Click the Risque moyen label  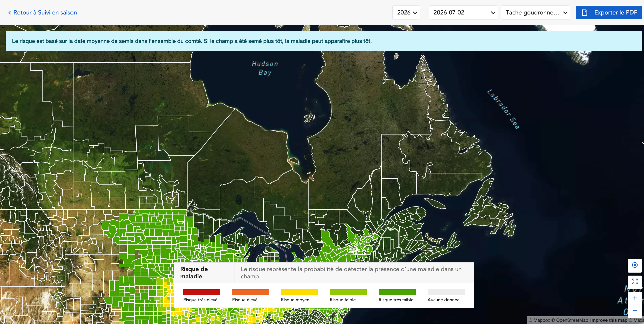click(295, 300)
